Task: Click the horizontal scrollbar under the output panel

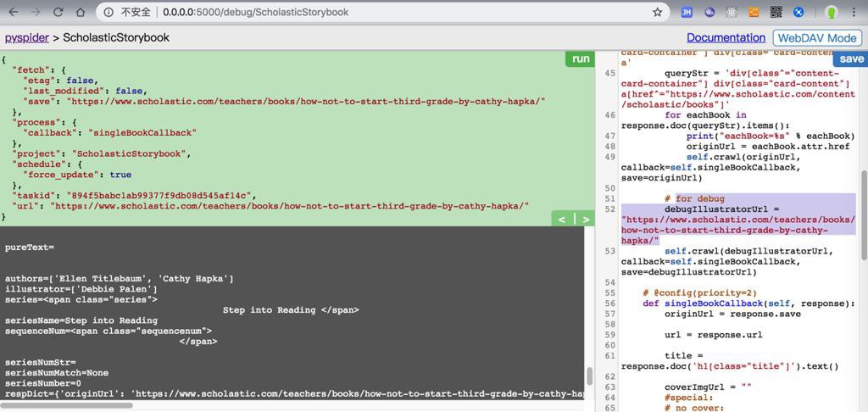Action: [66, 405]
